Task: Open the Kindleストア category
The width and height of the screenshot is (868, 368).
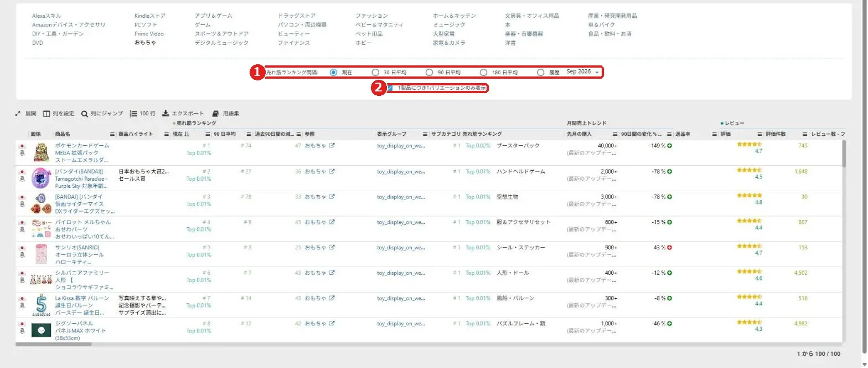Action: tap(150, 16)
